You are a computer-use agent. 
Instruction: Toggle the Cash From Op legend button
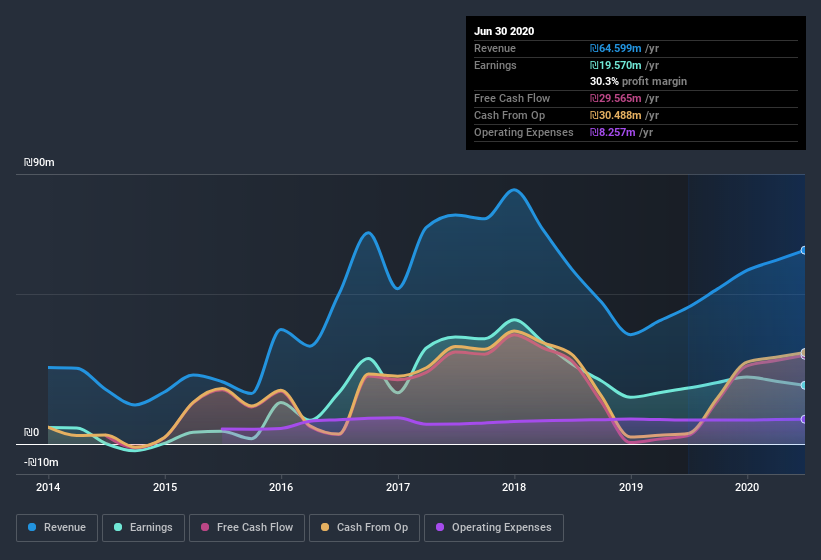(364, 528)
